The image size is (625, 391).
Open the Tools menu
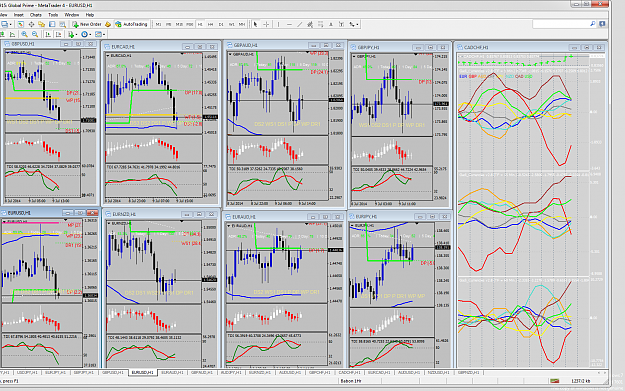click(53, 15)
